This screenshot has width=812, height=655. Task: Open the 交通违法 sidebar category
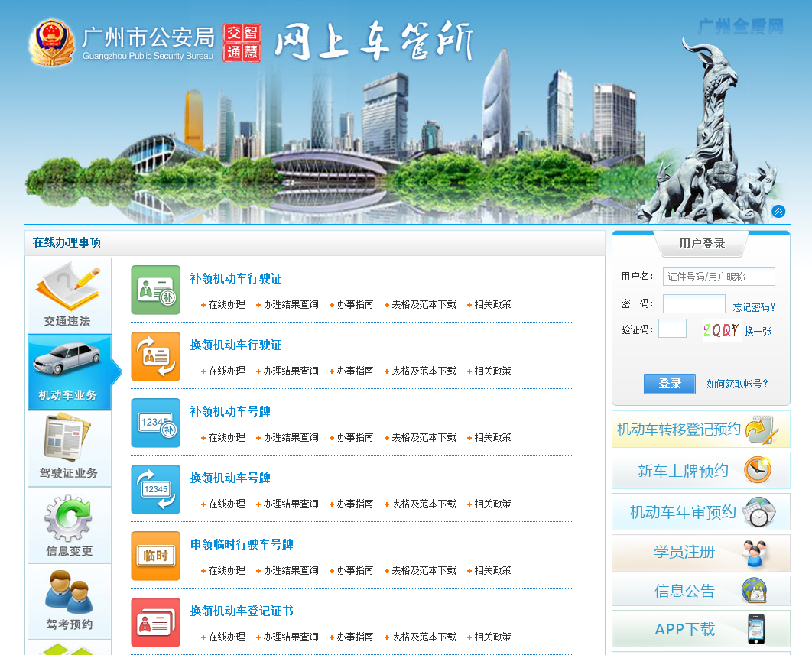tap(69, 295)
